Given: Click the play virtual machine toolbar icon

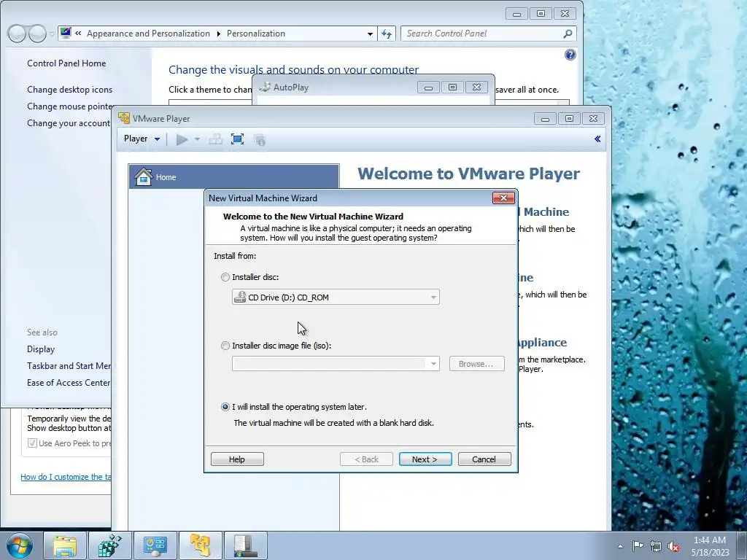Looking at the screenshot, I should coord(182,139).
